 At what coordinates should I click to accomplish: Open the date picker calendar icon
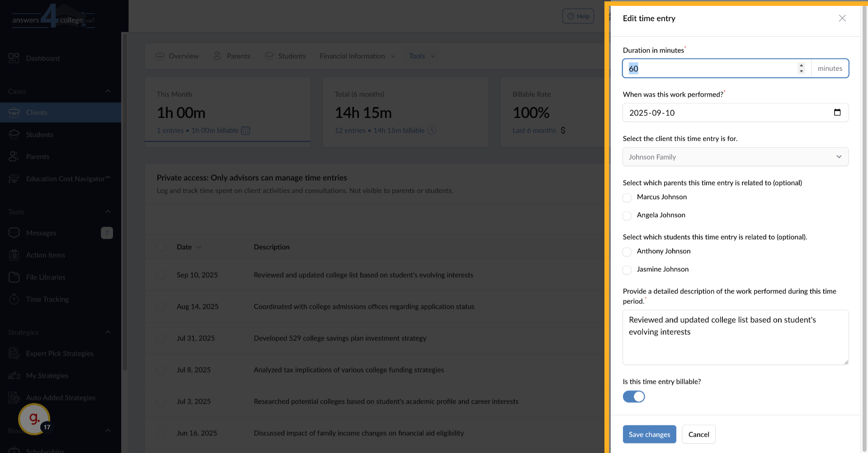click(x=837, y=112)
